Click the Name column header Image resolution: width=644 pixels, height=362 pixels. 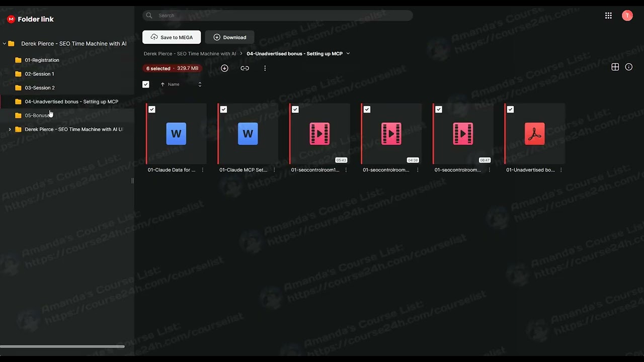click(174, 84)
